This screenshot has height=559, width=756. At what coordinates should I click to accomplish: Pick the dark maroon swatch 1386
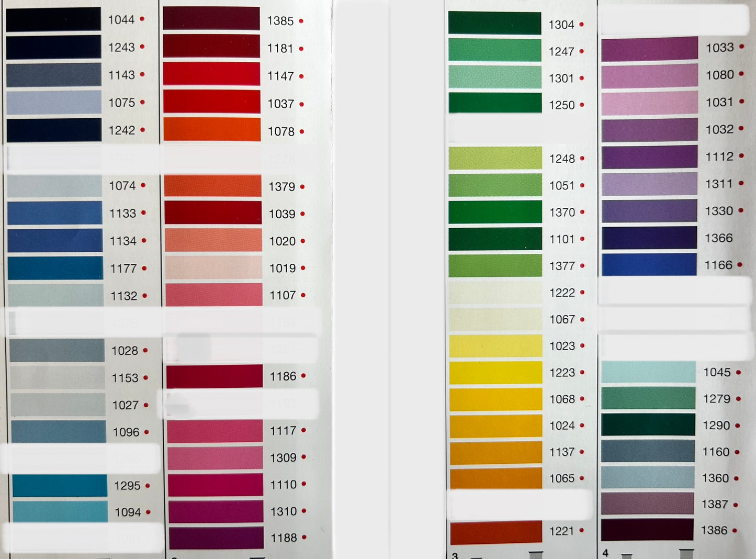647,530
